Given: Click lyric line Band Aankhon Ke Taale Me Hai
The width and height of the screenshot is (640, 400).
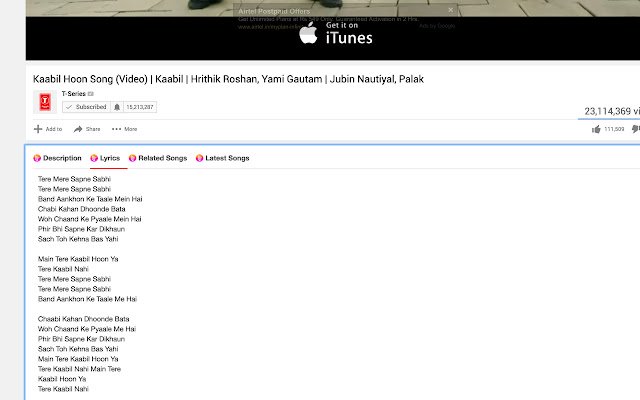Looking at the screenshot, I should pos(87,299).
